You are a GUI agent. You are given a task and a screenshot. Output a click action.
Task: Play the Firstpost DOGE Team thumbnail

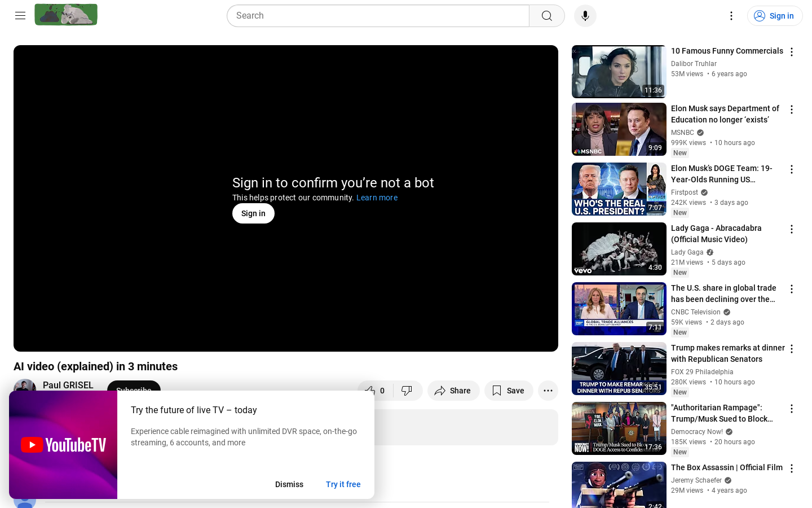[619, 189]
